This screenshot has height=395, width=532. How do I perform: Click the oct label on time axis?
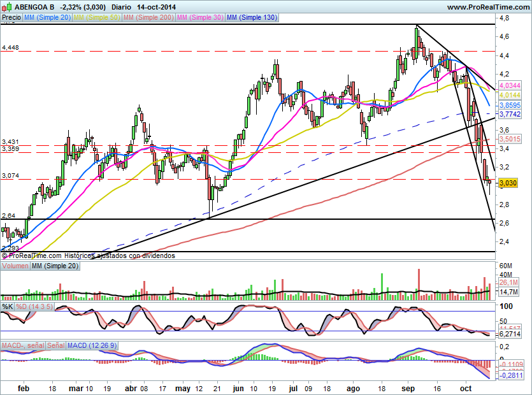click(466, 389)
